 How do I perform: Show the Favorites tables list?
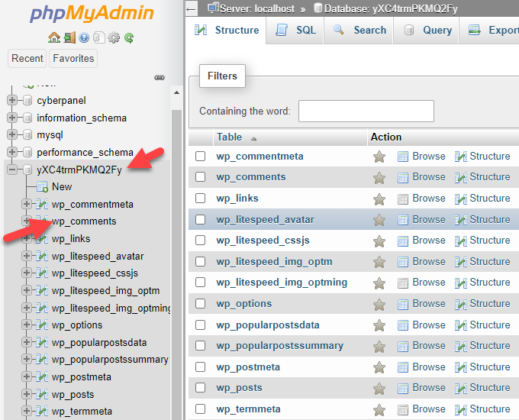(x=73, y=58)
